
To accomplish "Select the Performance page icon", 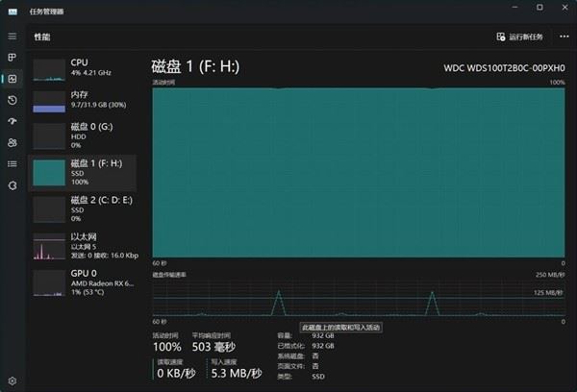I will coord(13,79).
